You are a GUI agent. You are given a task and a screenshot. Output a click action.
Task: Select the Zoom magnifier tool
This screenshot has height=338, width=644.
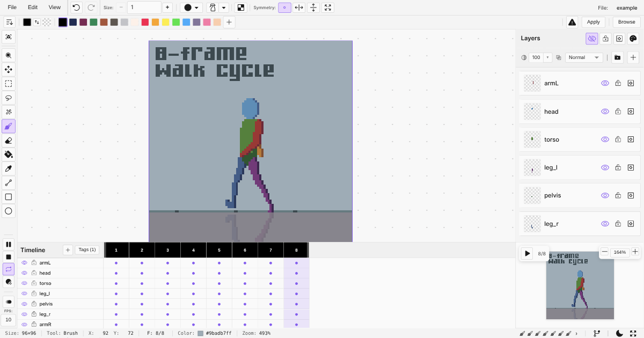click(x=9, y=55)
